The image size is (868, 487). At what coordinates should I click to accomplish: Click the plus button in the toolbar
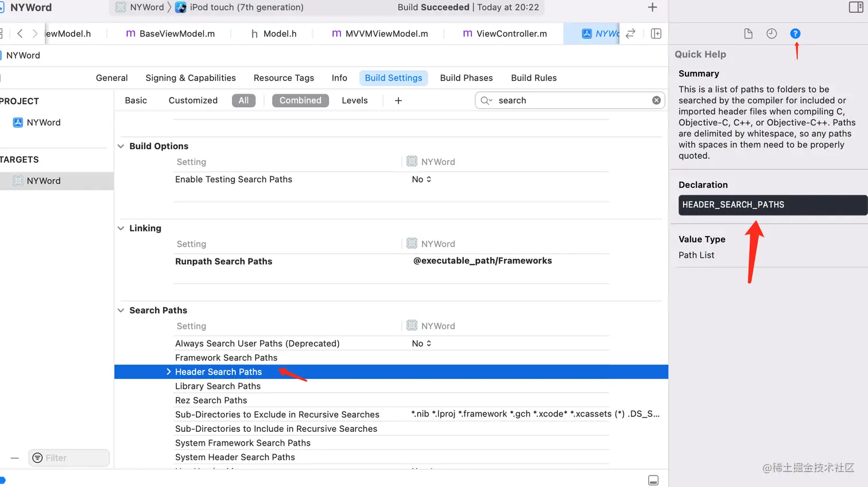652,7
